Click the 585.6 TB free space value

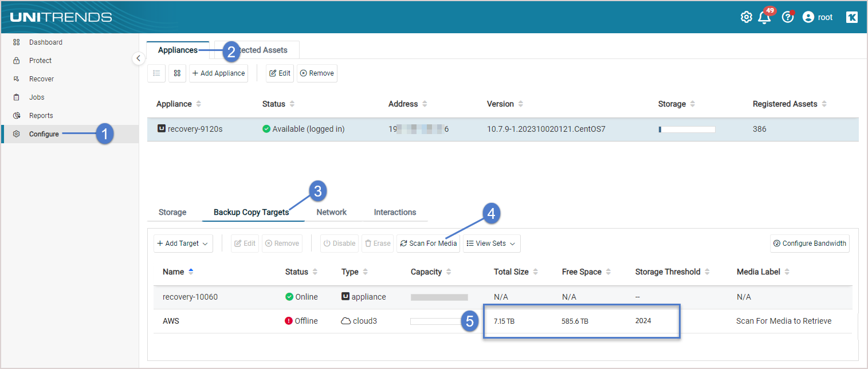575,321
